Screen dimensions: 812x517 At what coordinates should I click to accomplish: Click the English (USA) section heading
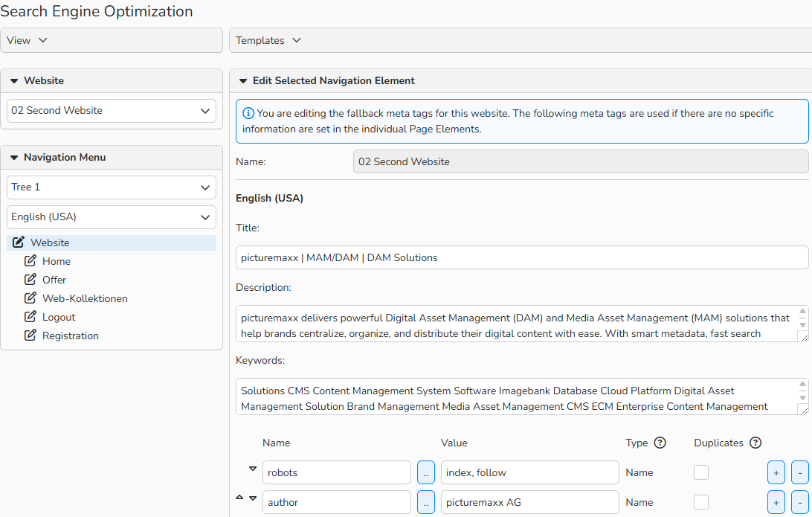point(269,198)
